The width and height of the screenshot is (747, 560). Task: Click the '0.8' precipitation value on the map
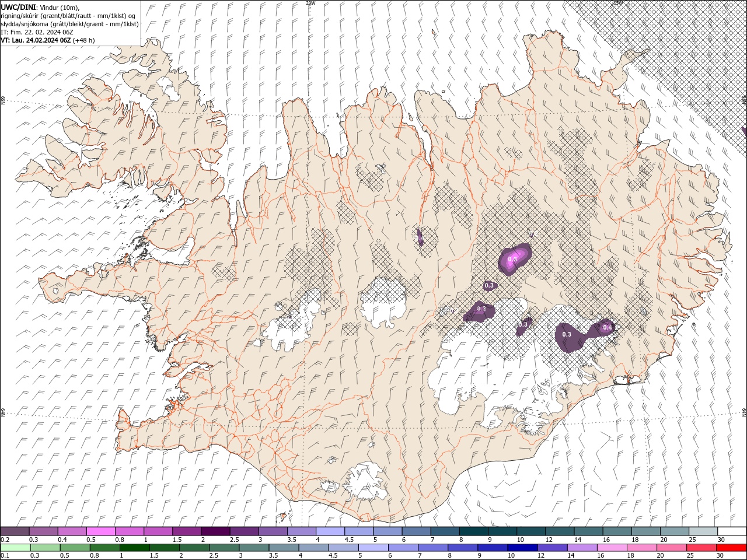(x=513, y=259)
